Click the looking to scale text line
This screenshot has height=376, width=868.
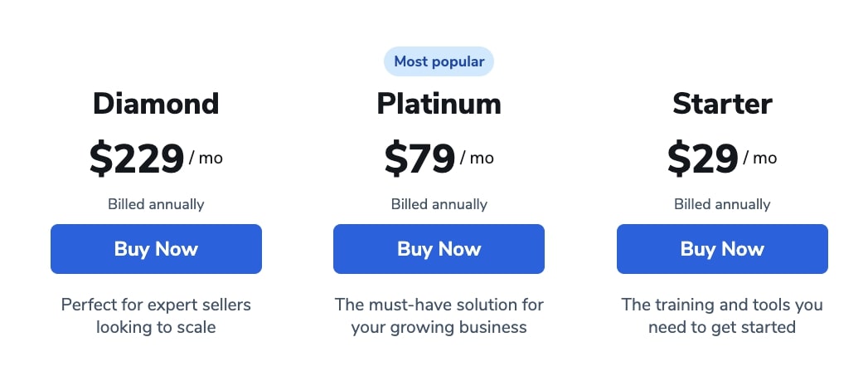click(156, 327)
